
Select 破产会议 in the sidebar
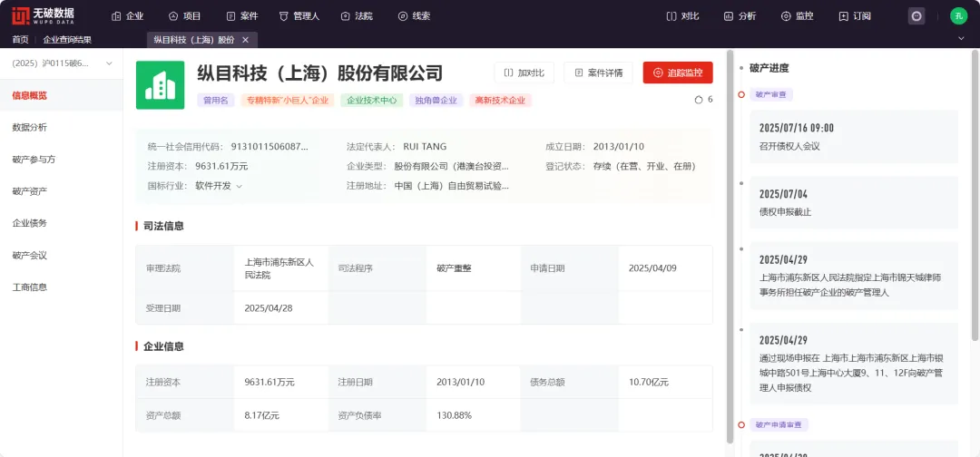pos(62,256)
